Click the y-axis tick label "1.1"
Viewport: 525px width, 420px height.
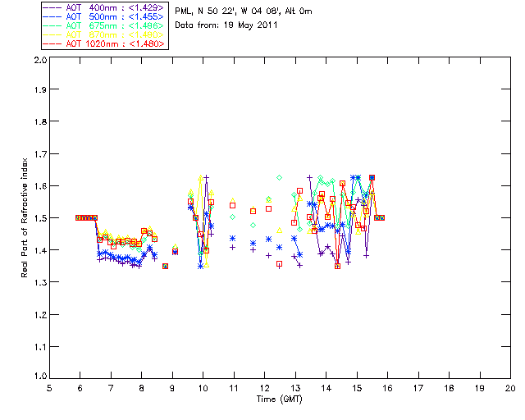40,347
